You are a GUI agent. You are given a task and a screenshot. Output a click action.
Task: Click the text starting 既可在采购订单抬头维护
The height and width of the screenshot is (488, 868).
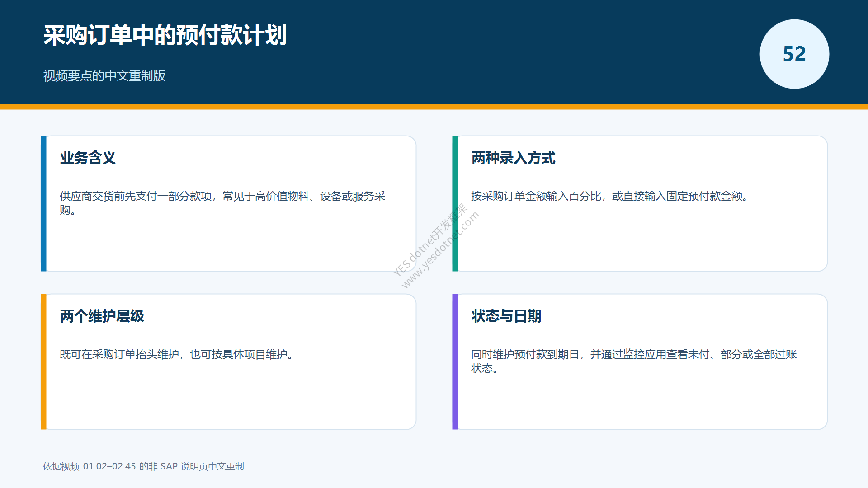tap(178, 354)
